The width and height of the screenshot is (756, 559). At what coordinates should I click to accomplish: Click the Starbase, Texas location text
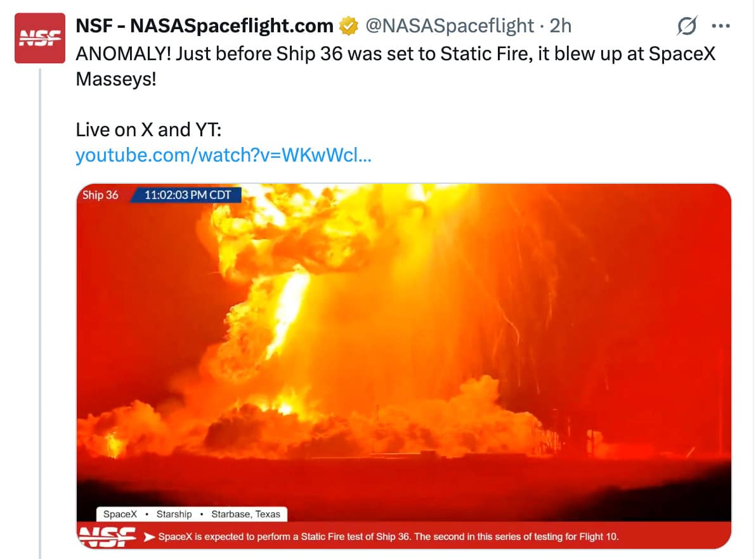(245, 514)
